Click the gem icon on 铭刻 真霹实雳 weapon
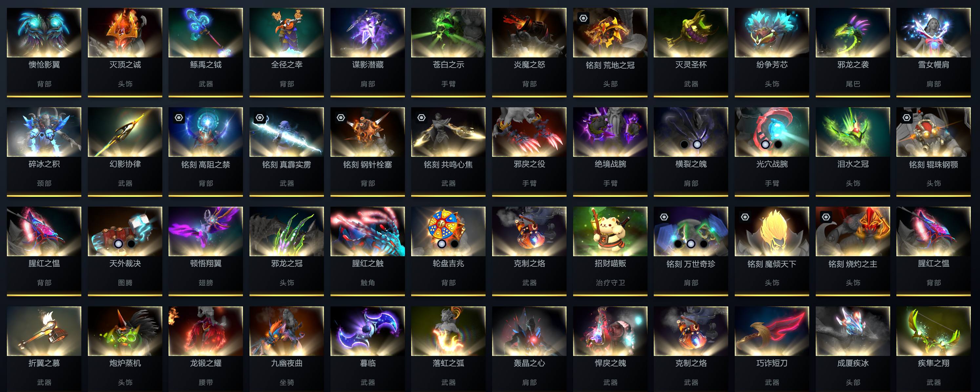 tap(260, 117)
